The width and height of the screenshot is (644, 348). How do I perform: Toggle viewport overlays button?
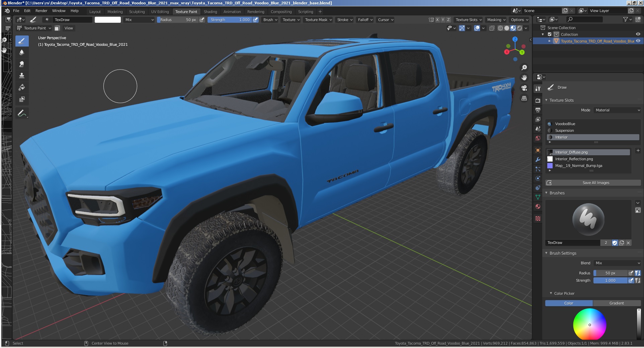[477, 28]
